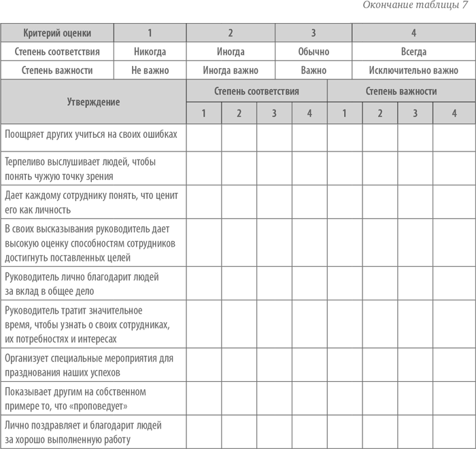The height and width of the screenshot is (449, 476).
Task: Select cell 4 in the 'Критерий оценки' row
Action: [x=413, y=33]
